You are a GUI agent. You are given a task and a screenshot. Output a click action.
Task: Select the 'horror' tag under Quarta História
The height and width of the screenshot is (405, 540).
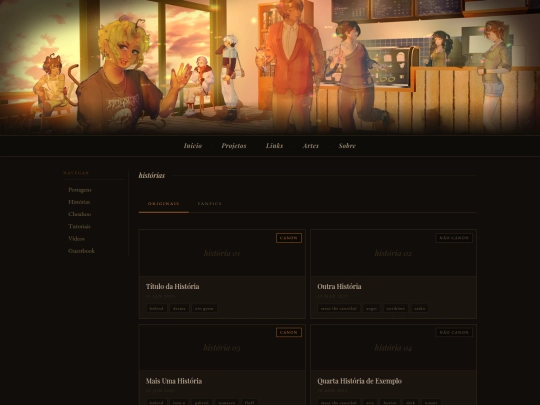click(x=390, y=402)
